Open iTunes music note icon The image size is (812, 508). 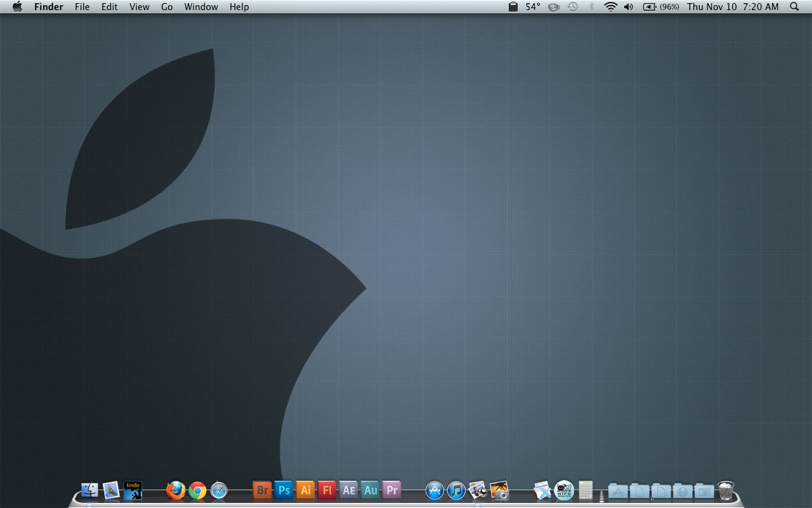[x=456, y=490]
